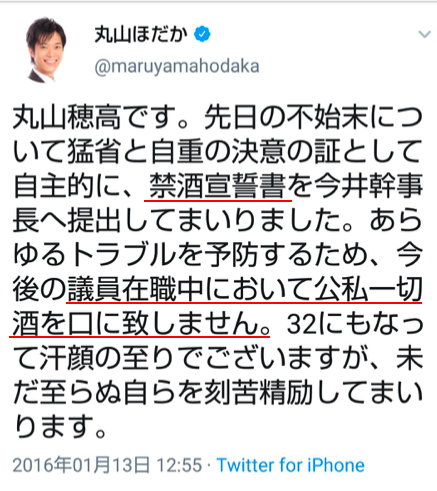Image resolution: width=437 pixels, height=491 pixels.
Task: Click the blue verified badge icon
Action: point(202,34)
